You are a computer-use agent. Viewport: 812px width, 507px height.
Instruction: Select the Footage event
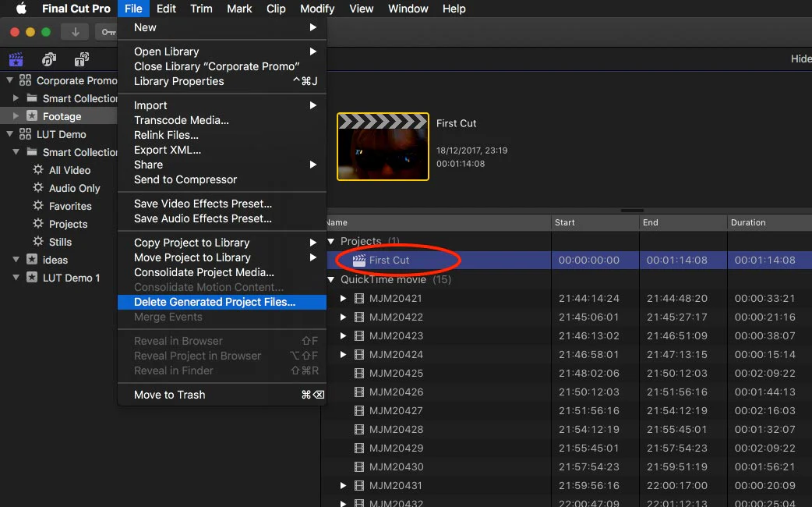[x=62, y=116]
